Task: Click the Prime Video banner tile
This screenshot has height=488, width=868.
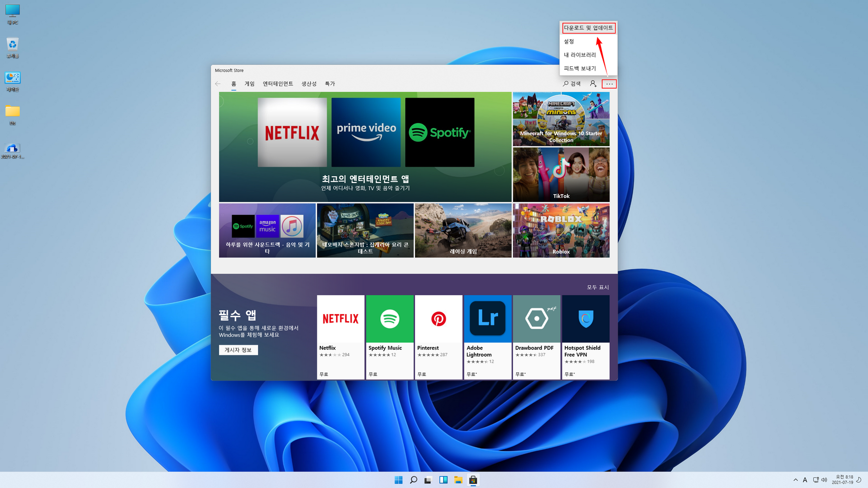Action: coord(366,133)
